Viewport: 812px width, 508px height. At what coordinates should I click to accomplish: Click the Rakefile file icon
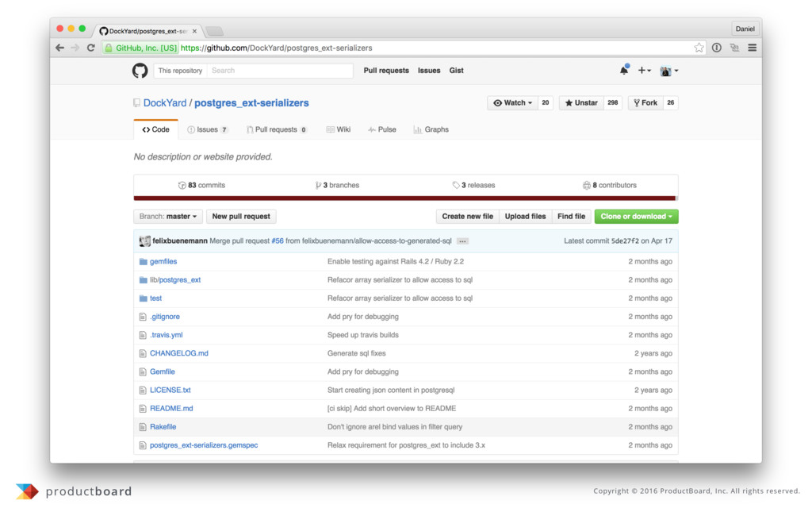pyautogui.click(x=143, y=427)
